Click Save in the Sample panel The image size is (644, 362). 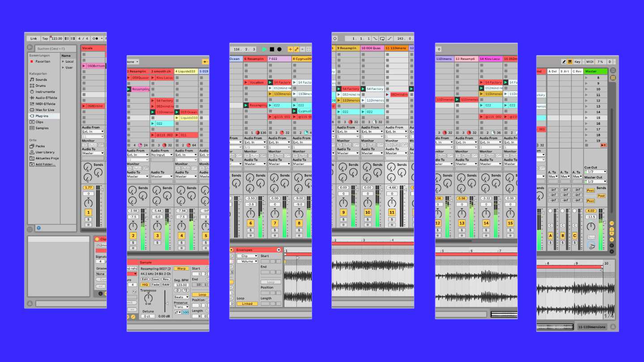[155, 279]
